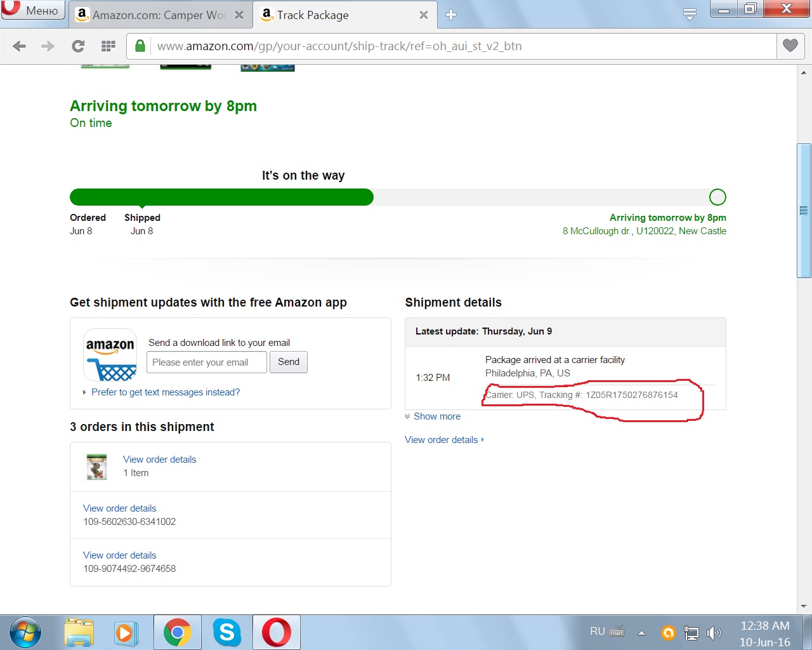
Task: Click the Shipped Jun 8 status label
Action: pos(142,224)
